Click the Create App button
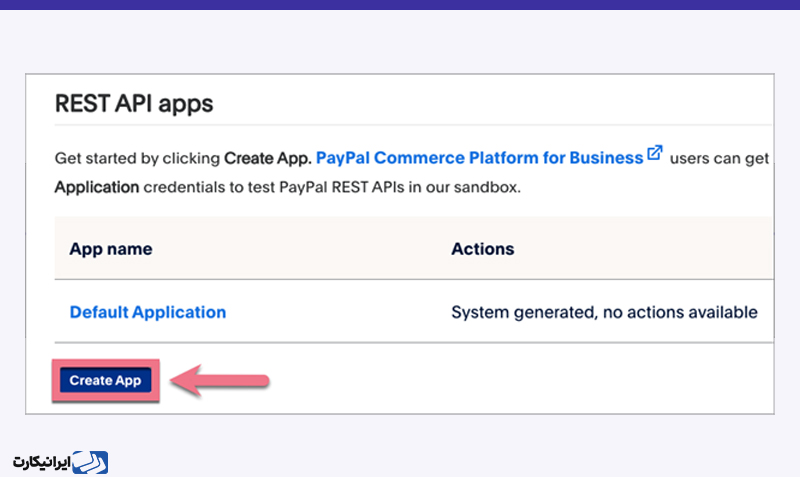The height and width of the screenshot is (477, 800). (106, 381)
